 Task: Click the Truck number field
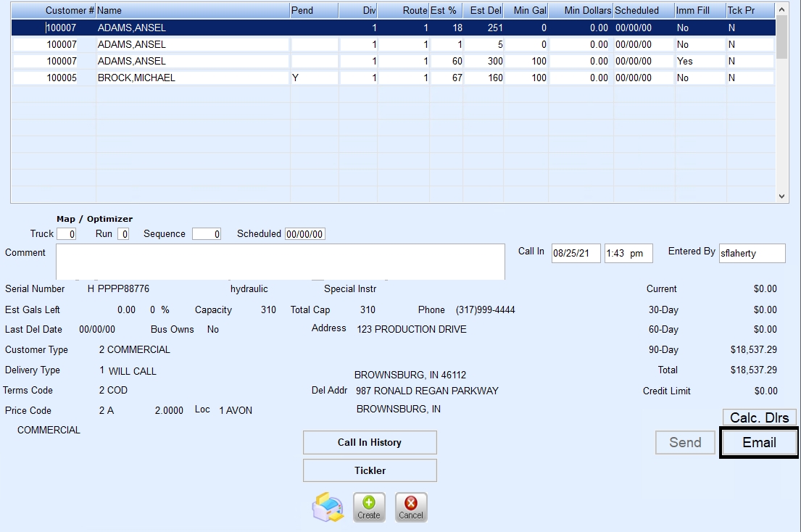[x=67, y=234]
